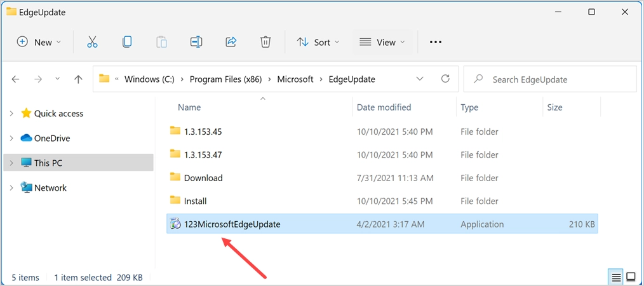
Task: Click the Share icon in toolbar
Action: pos(231,42)
